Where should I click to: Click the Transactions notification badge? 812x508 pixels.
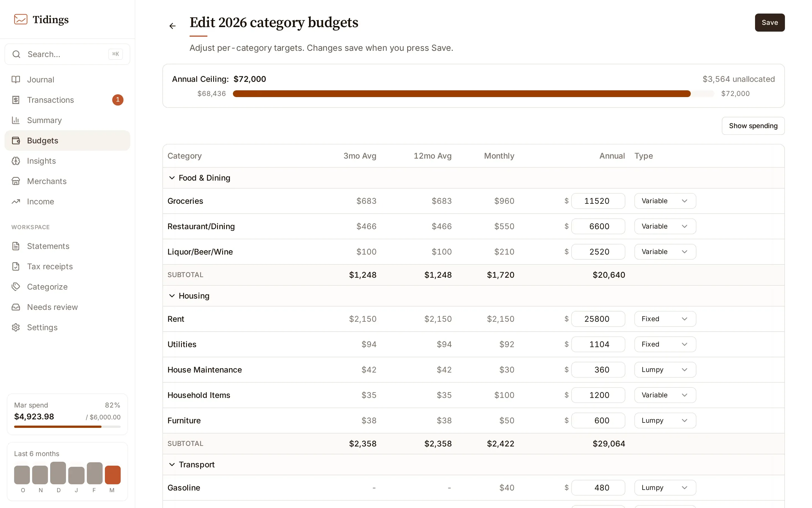pyautogui.click(x=118, y=100)
